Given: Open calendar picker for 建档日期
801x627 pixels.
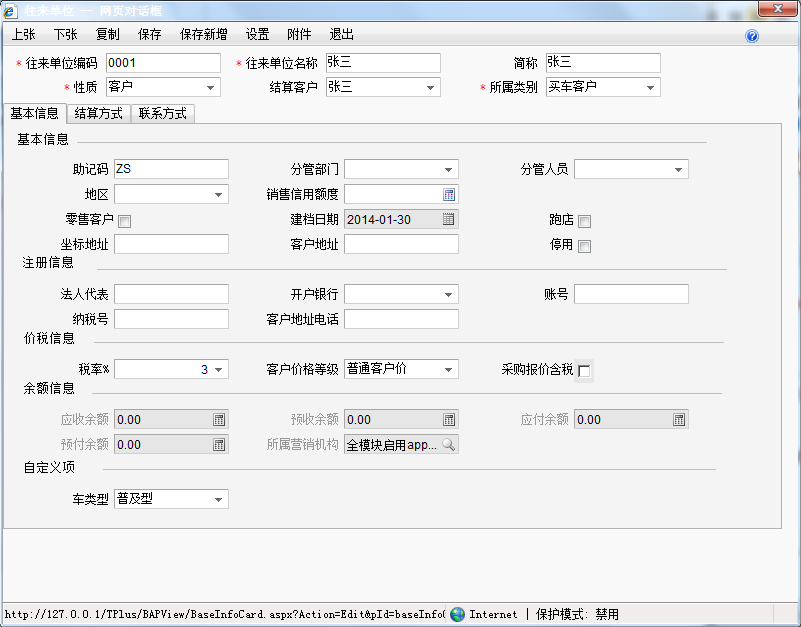Looking at the screenshot, I should pyautogui.click(x=448, y=219).
